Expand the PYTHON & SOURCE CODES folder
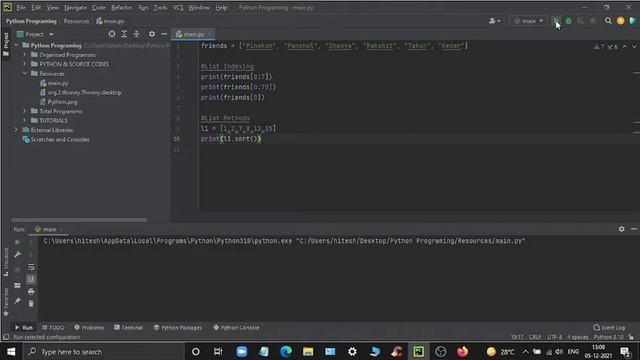 [24, 64]
